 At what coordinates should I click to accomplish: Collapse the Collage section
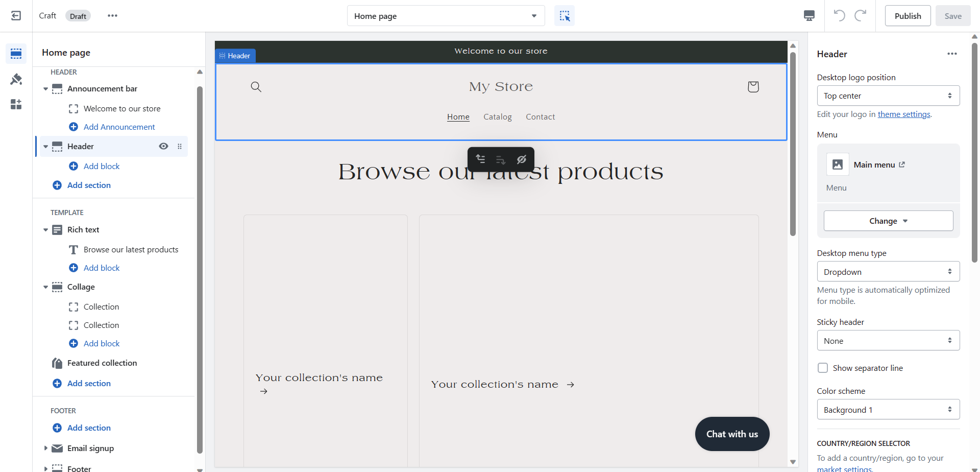click(x=45, y=287)
